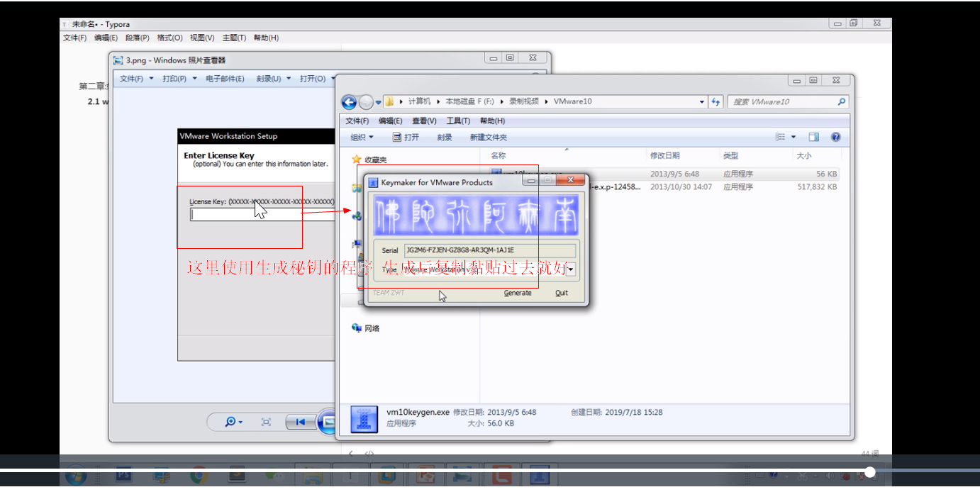Click License Key input field in setup image
The height and width of the screenshot is (492, 980).
point(262,215)
